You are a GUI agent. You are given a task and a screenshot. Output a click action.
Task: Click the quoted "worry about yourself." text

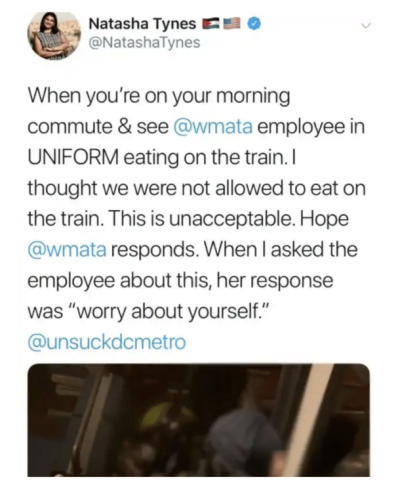[168, 312]
